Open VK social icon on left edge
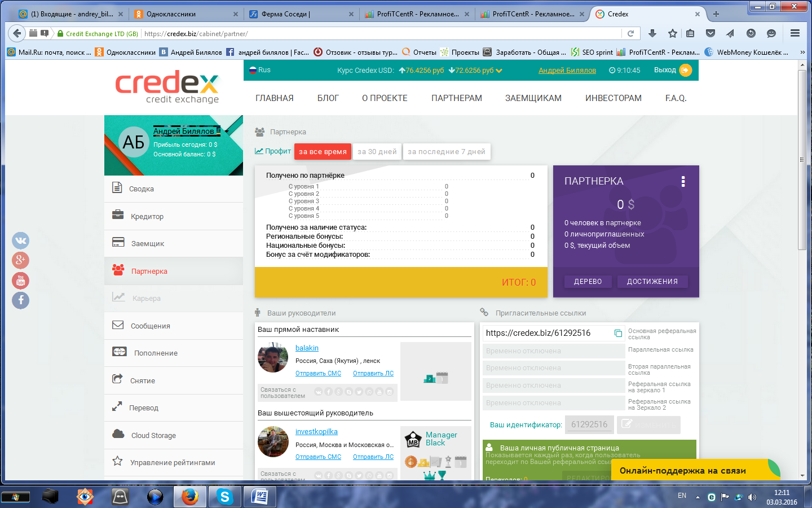The image size is (812, 508). [x=20, y=240]
